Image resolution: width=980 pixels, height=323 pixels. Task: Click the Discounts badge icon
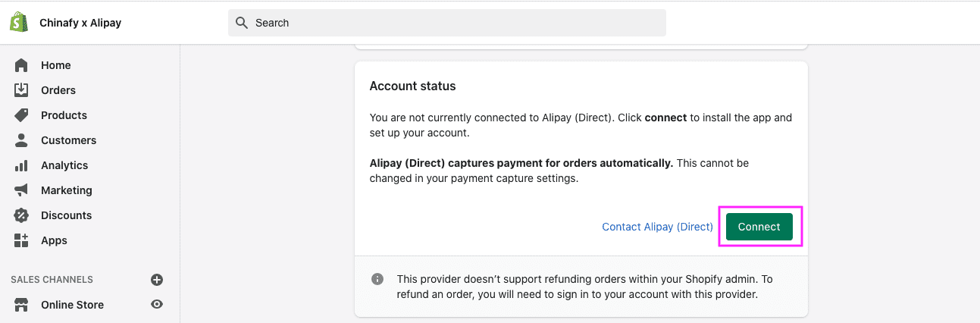click(x=21, y=215)
